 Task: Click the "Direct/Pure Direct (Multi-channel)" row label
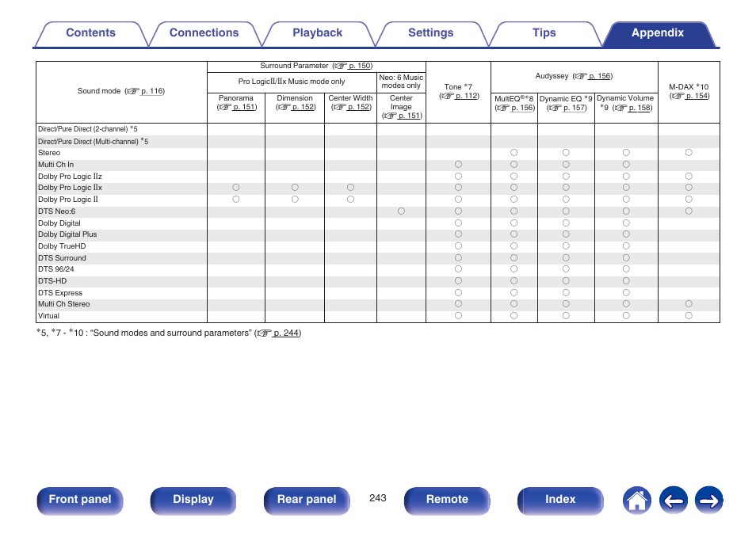tap(93, 141)
